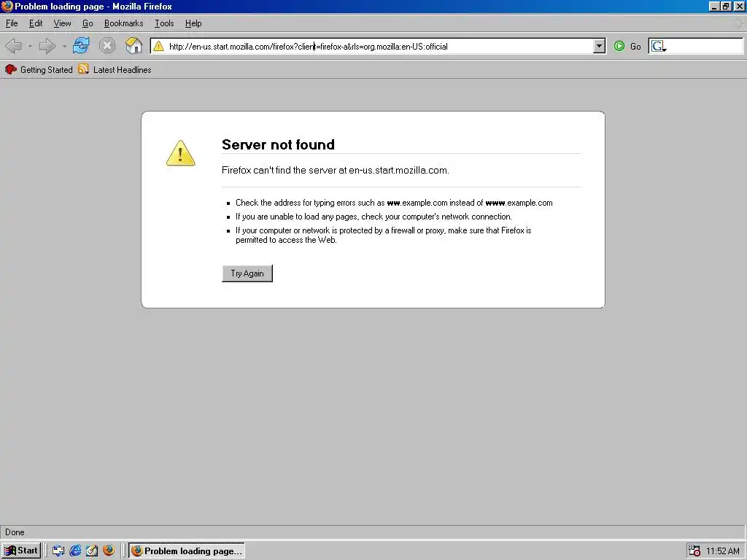The image size is (747, 560).
Task: Click the throbber activity indicator icon
Action: [738, 23]
